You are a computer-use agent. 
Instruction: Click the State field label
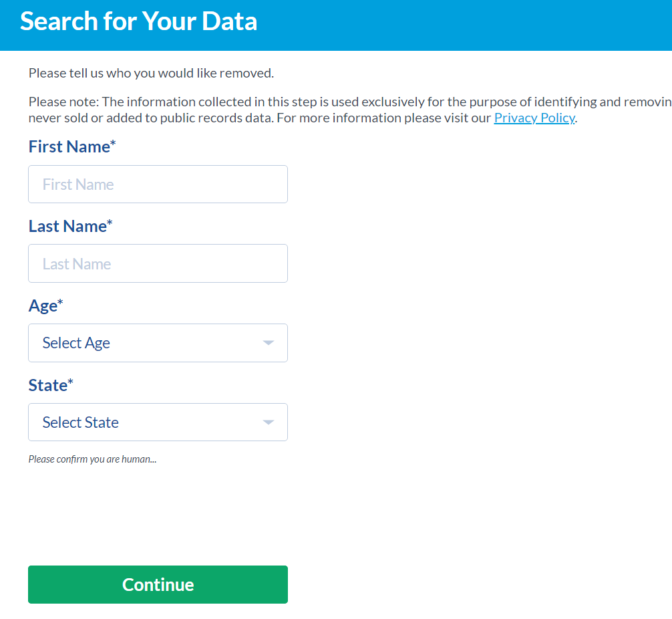click(48, 385)
